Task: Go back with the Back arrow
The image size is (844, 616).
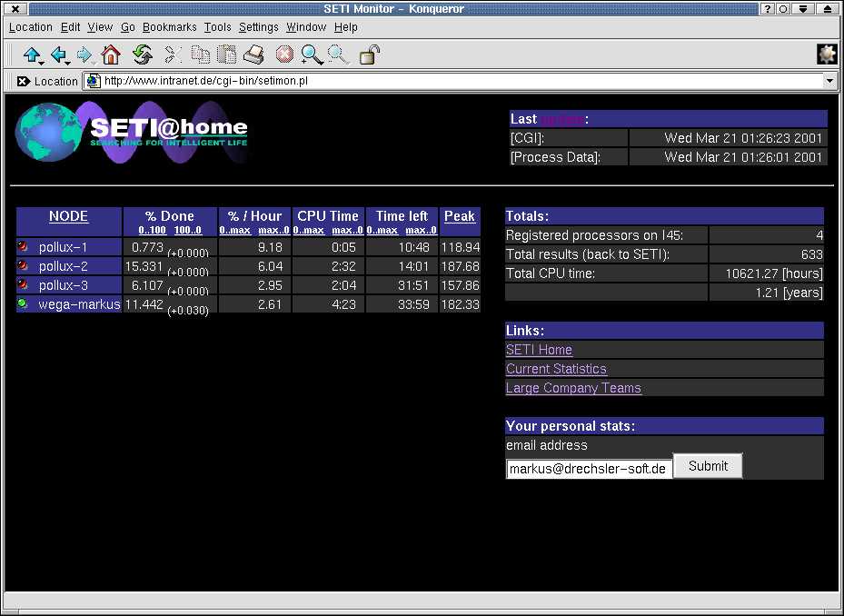Action: (59, 55)
